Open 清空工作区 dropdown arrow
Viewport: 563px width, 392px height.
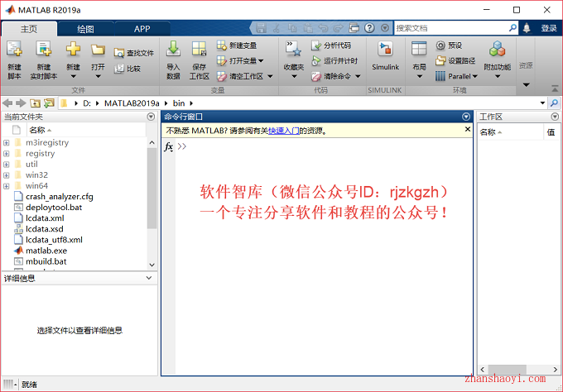[270, 76]
